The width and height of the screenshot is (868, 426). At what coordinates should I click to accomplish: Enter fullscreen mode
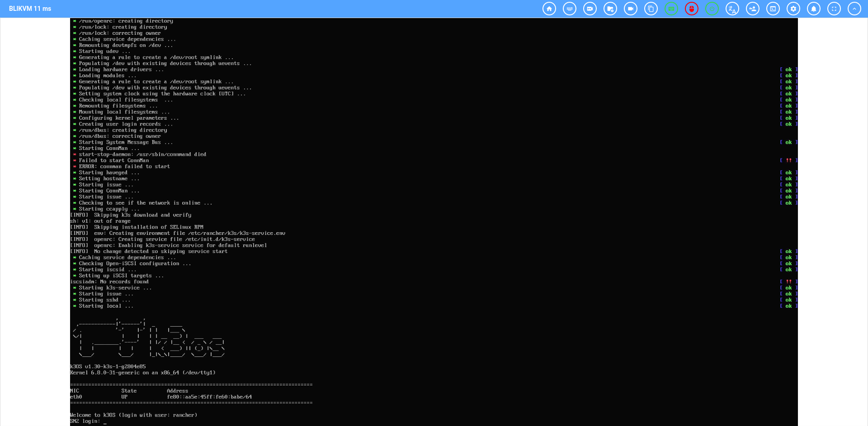tap(834, 9)
